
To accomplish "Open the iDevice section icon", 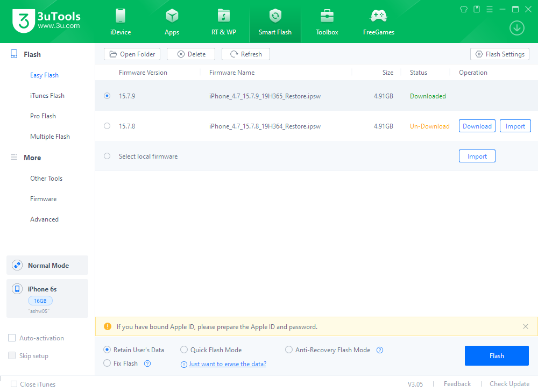I will (121, 16).
